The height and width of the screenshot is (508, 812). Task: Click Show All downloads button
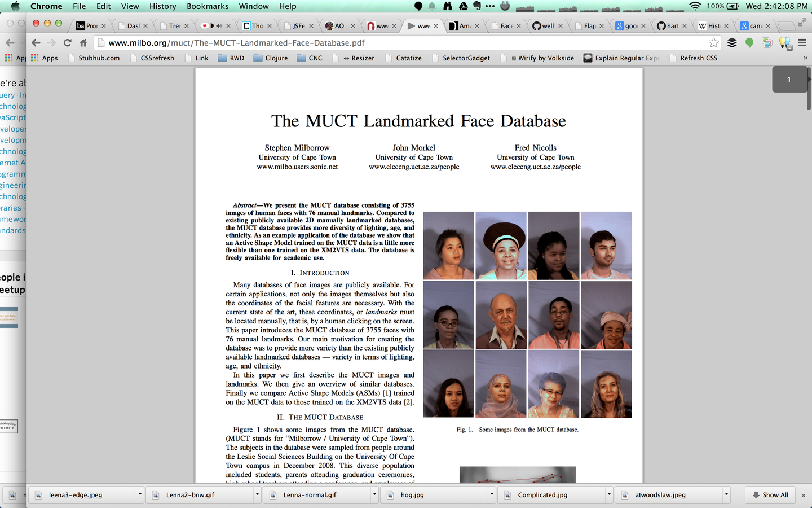[770, 495]
